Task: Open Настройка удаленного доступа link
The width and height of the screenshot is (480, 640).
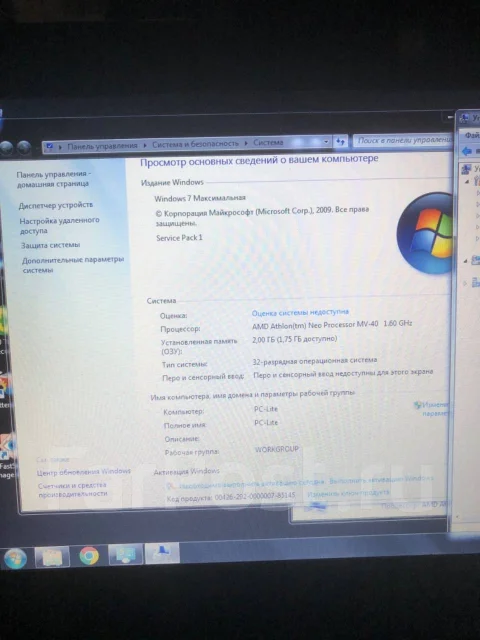Action: click(60, 225)
